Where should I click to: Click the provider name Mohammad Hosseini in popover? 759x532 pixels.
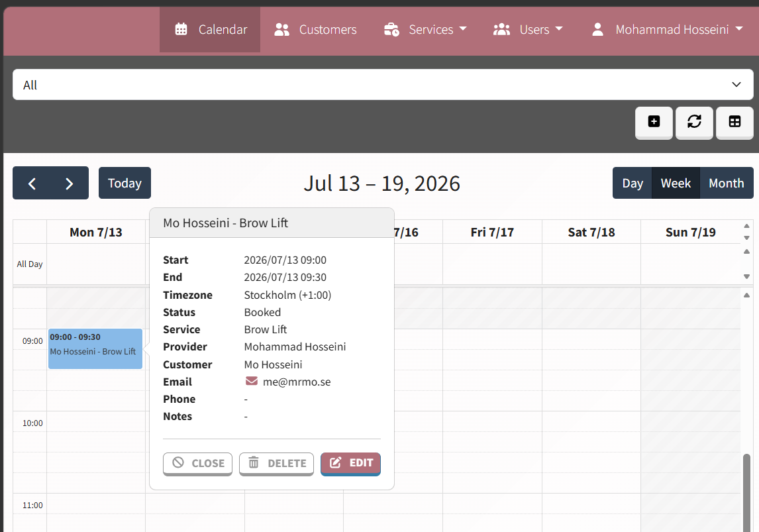tap(295, 346)
